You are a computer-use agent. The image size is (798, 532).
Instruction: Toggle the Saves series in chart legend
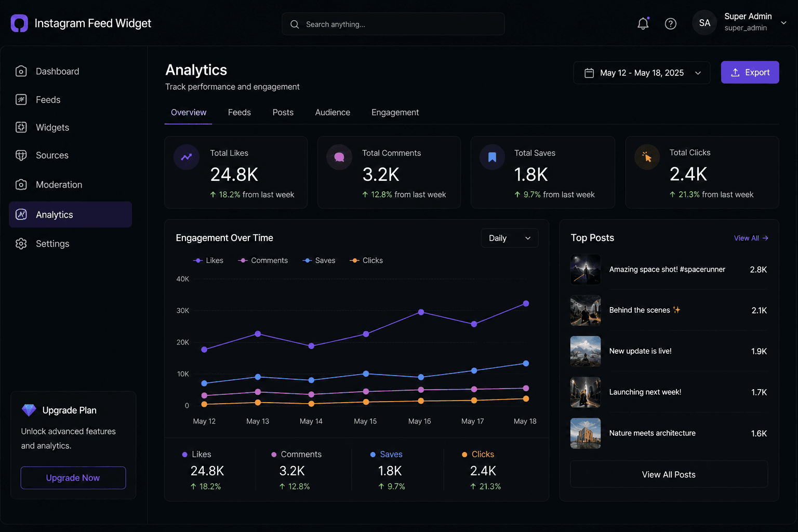[319, 260]
